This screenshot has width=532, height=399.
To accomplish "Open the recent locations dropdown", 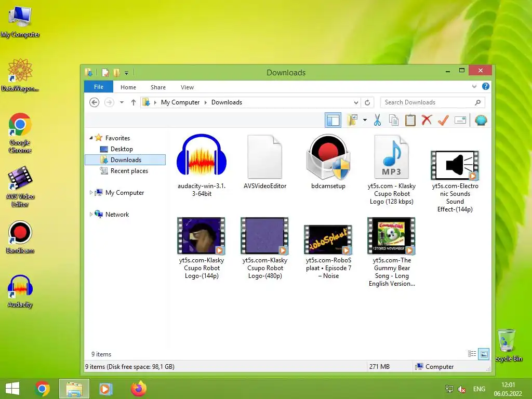I will pos(122,102).
